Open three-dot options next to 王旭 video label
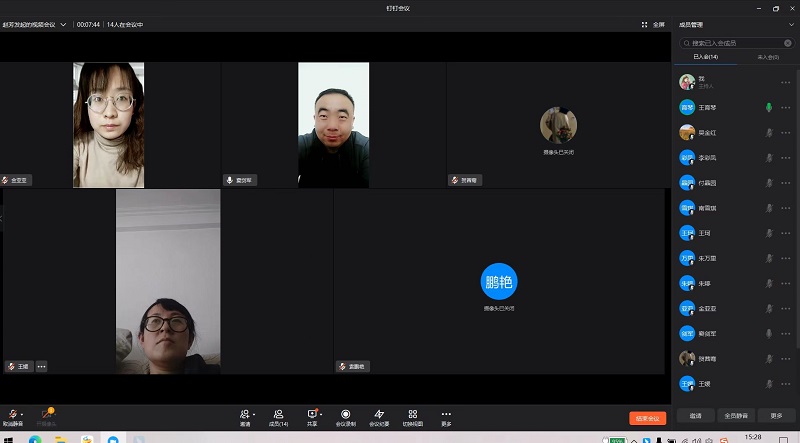Screen dimensions: 800x443 [42, 366]
